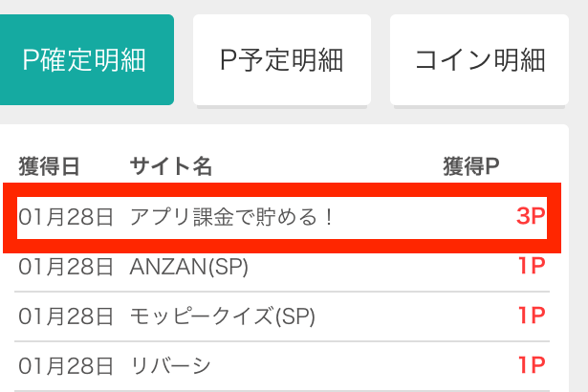
Task: Click the date beside アプリ課金で貯める！
Action: coord(66,217)
